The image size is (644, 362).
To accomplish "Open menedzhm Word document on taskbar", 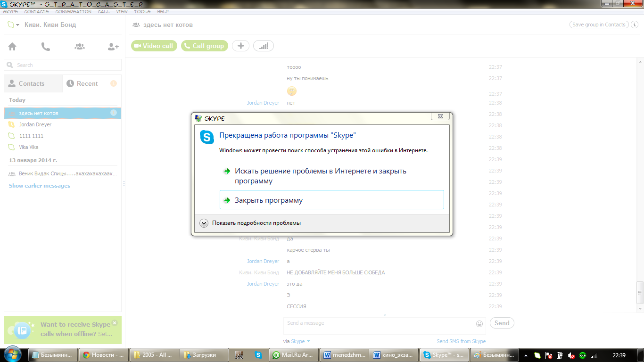I will [345, 355].
